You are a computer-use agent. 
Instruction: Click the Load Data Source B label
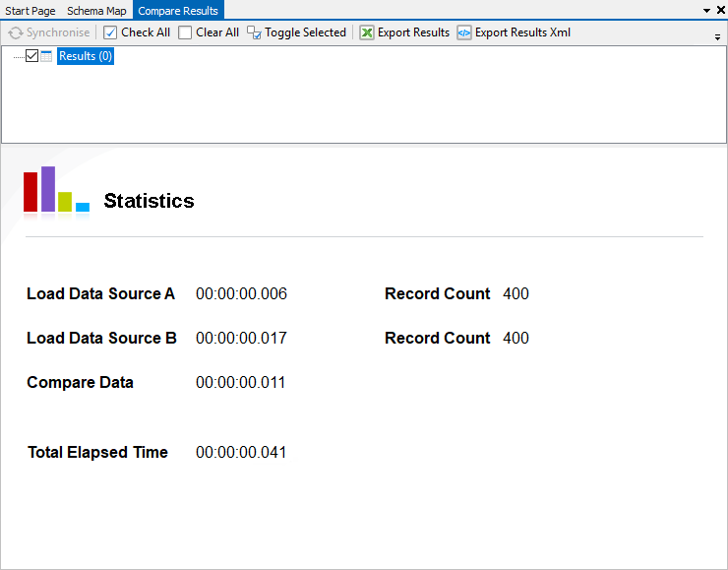101,338
